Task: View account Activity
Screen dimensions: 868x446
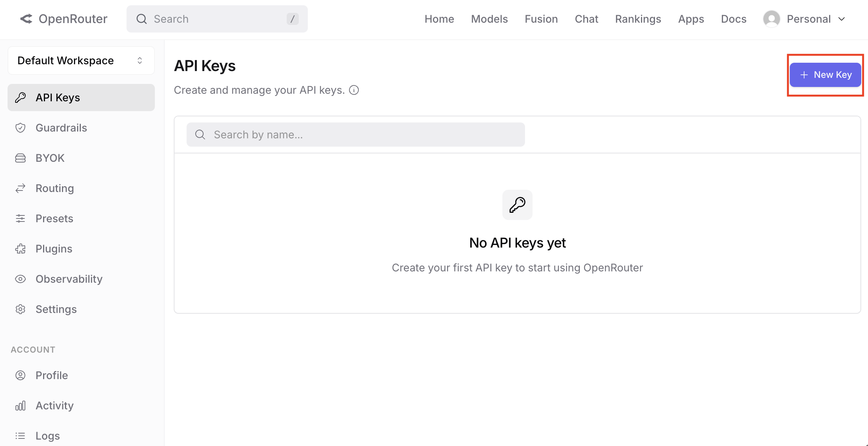Action: click(x=81, y=406)
